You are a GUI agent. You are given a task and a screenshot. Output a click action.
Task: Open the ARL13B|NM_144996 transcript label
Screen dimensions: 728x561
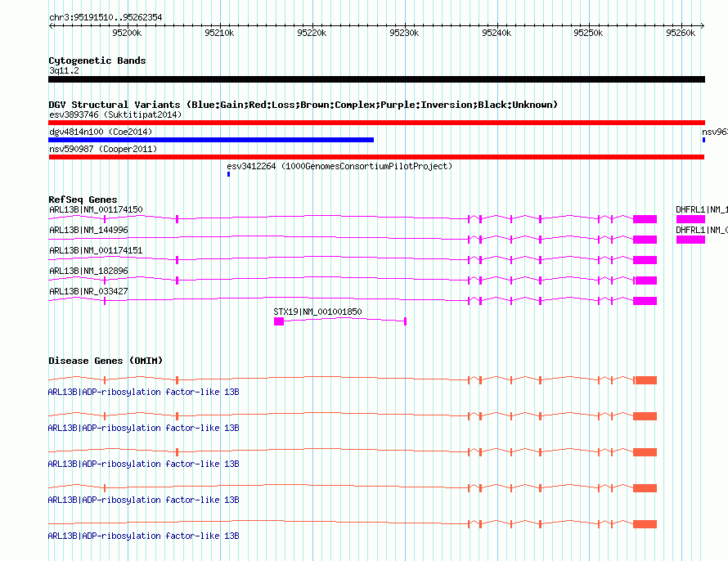pos(88,230)
